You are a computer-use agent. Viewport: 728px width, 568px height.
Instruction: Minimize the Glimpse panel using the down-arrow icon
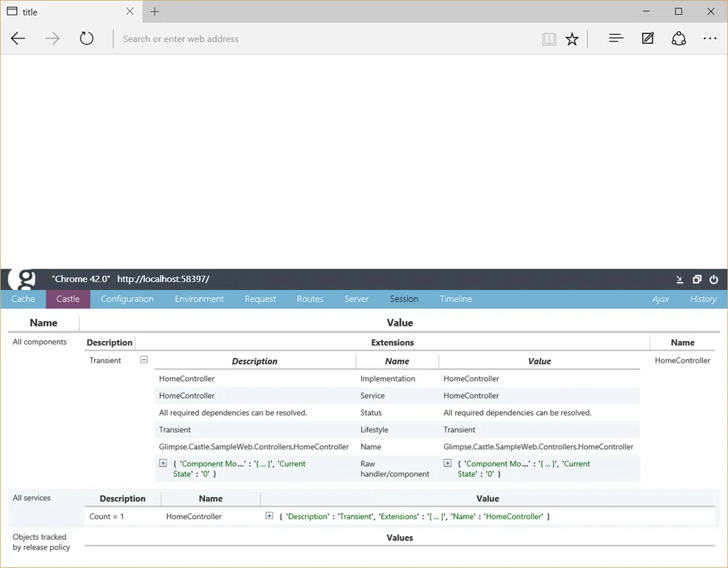tap(679, 280)
